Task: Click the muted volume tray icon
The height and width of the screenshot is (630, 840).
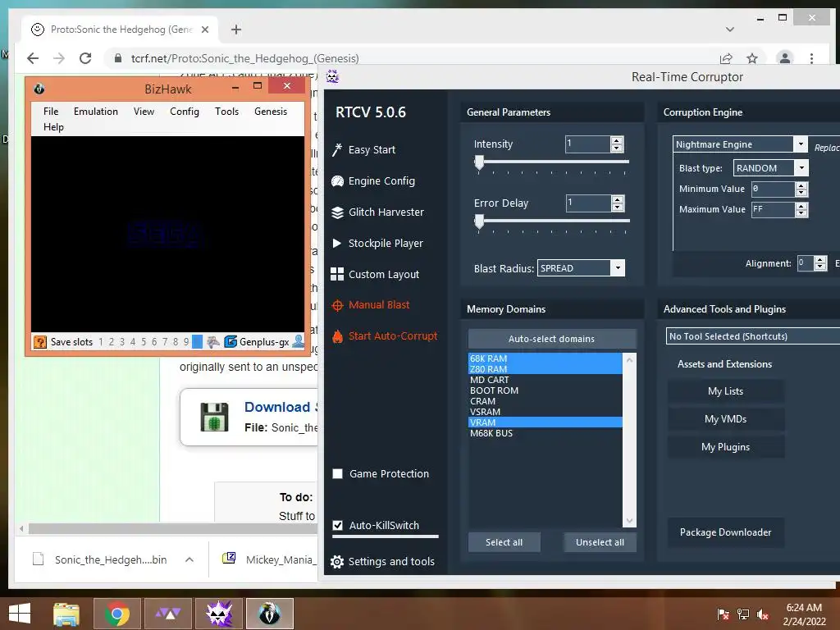Action: coord(763,614)
